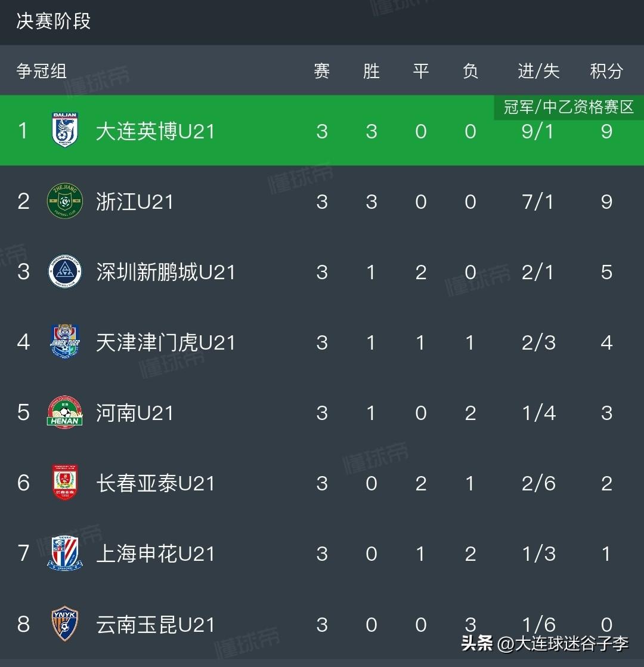This screenshot has height=667, width=644.
Task: Open team name 浙江U21
Action: [134, 202]
